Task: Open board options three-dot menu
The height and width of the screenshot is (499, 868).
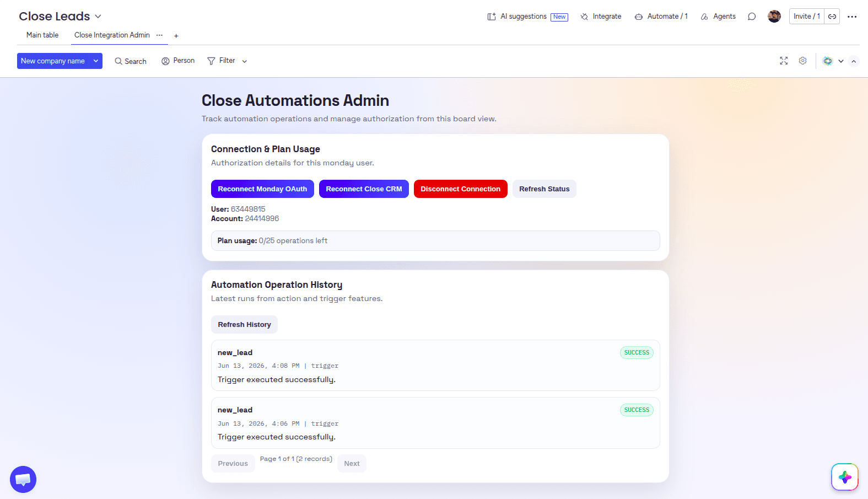Action: [852, 17]
